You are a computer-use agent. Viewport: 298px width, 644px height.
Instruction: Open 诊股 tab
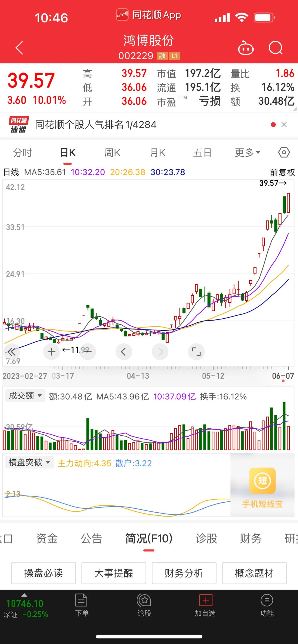point(206,538)
